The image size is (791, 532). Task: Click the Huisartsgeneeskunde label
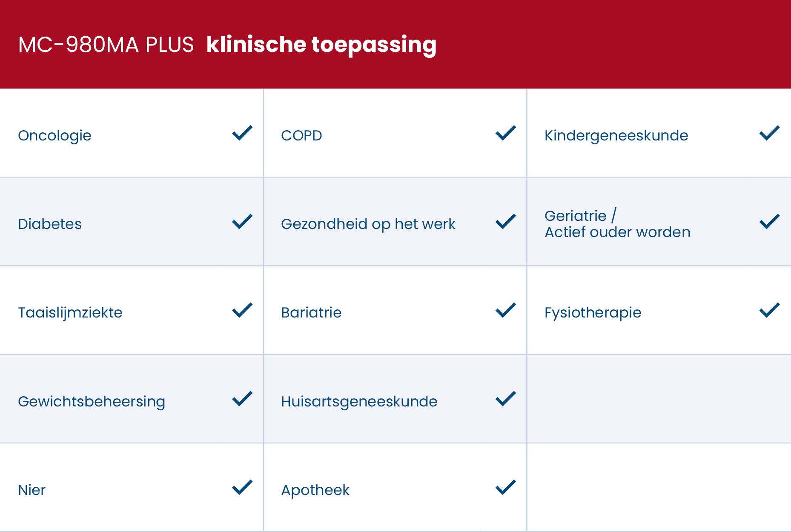[359, 401]
